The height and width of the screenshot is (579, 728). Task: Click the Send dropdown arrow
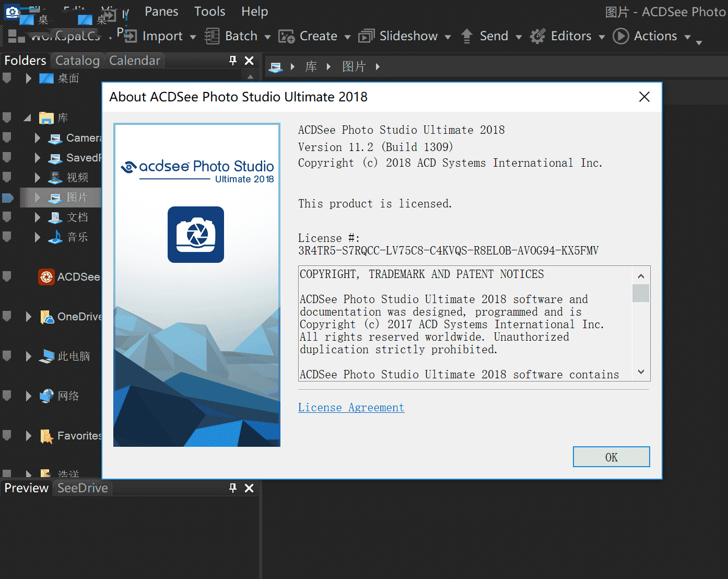click(x=519, y=37)
